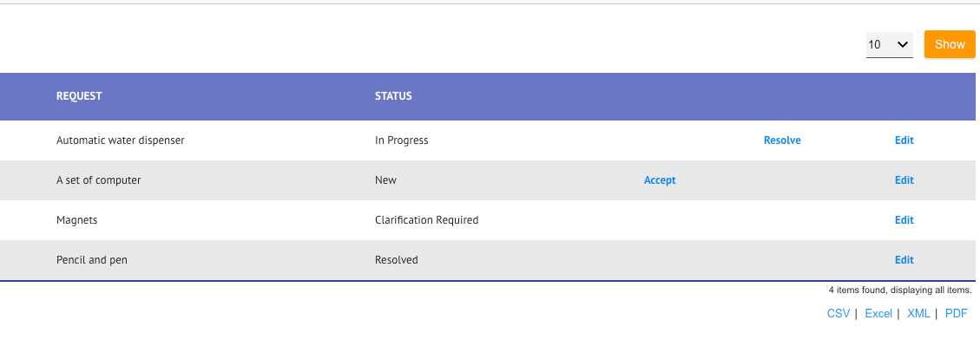Select the Magnets request name
The width and height of the screenshot is (980, 359).
77,220
